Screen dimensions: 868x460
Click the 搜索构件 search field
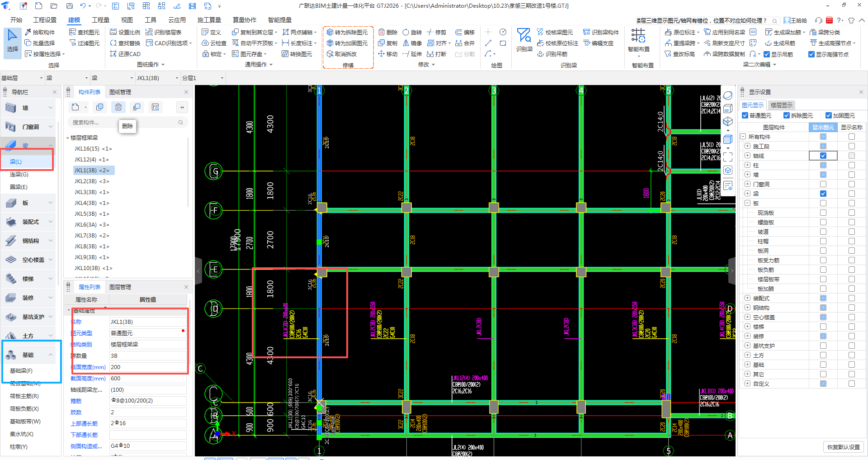[x=128, y=122]
